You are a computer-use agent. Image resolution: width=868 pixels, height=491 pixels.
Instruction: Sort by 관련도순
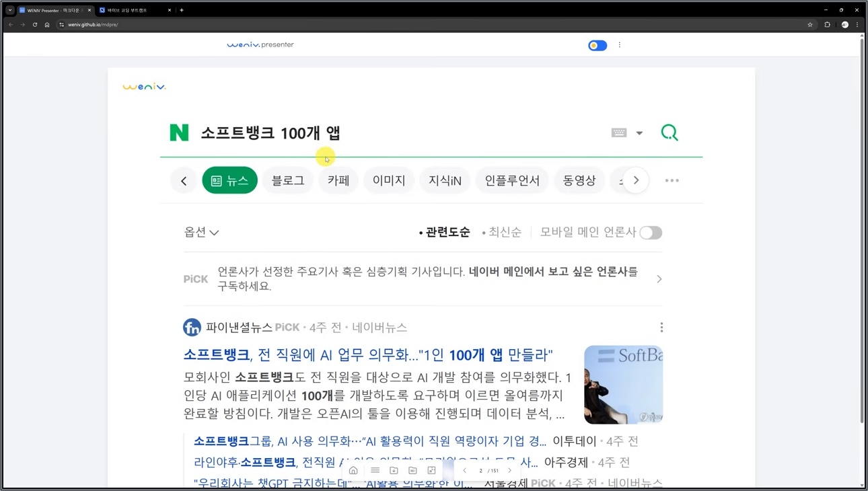(x=445, y=232)
